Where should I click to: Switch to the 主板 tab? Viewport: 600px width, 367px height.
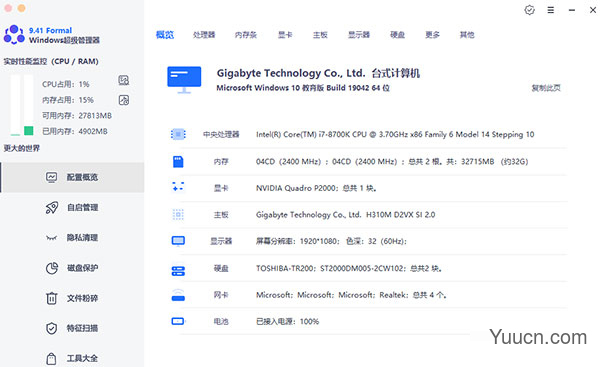pyautogui.click(x=320, y=35)
